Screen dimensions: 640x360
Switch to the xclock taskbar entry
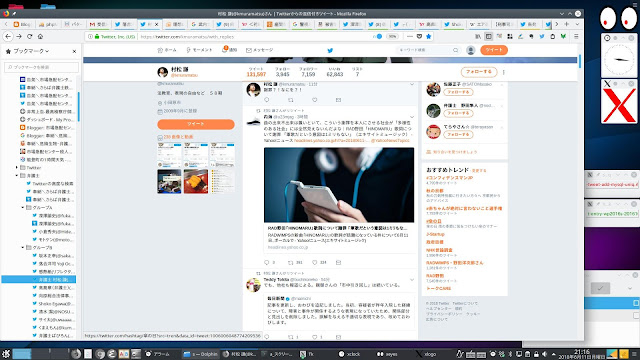[x=349, y=354]
